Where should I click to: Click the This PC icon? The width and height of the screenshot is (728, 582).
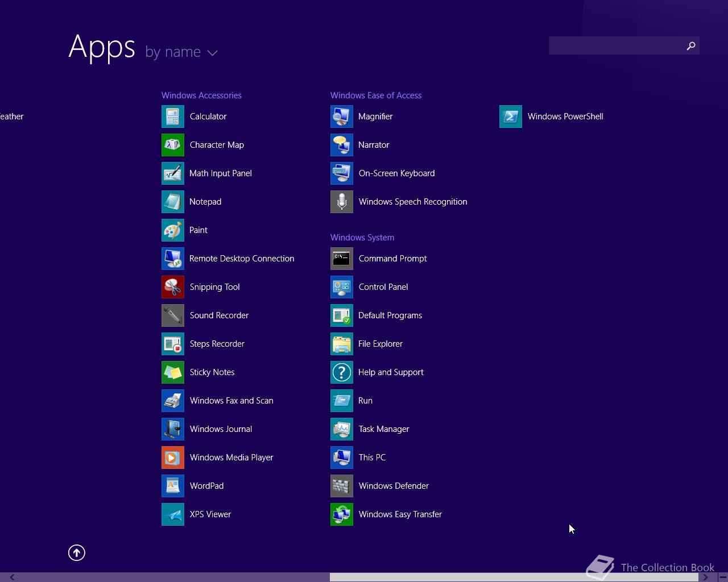click(x=342, y=458)
